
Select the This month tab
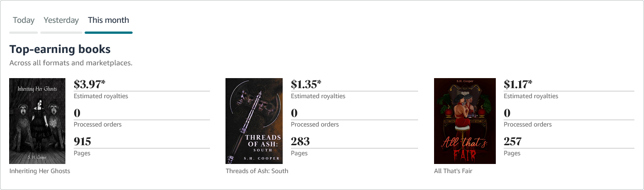pos(108,20)
